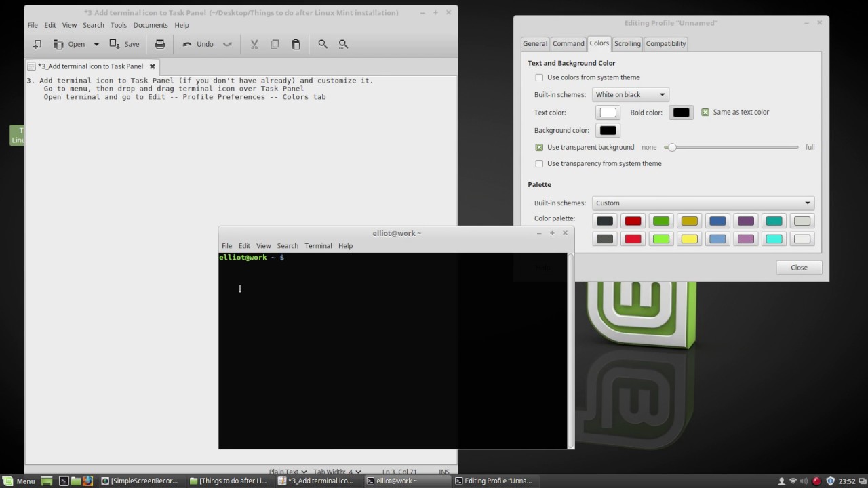Click the Background color swatch

click(x=608, y=130)
